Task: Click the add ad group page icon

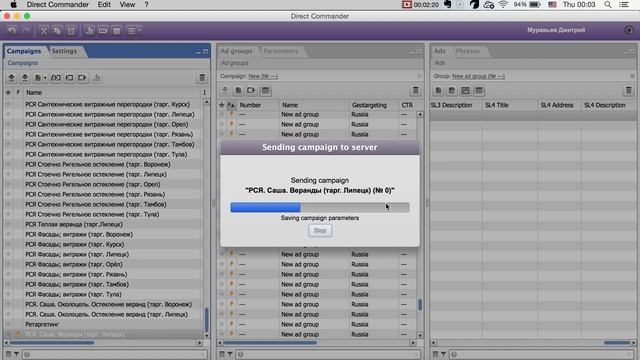Action: pos(238,91)
